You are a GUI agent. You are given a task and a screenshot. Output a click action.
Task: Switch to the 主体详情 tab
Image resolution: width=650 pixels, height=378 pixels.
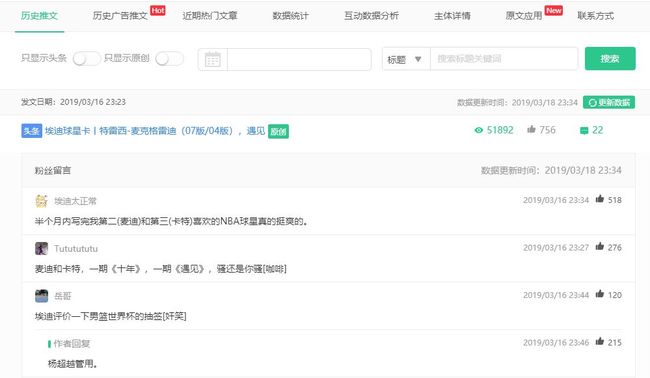point(452,16)
